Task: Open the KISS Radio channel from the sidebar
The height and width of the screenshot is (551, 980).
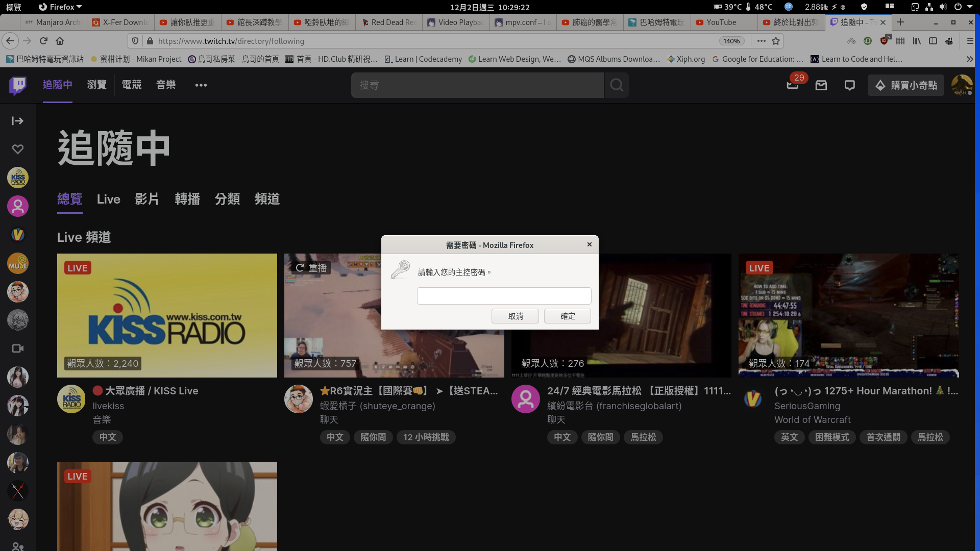Action: (x=17, y=178)
